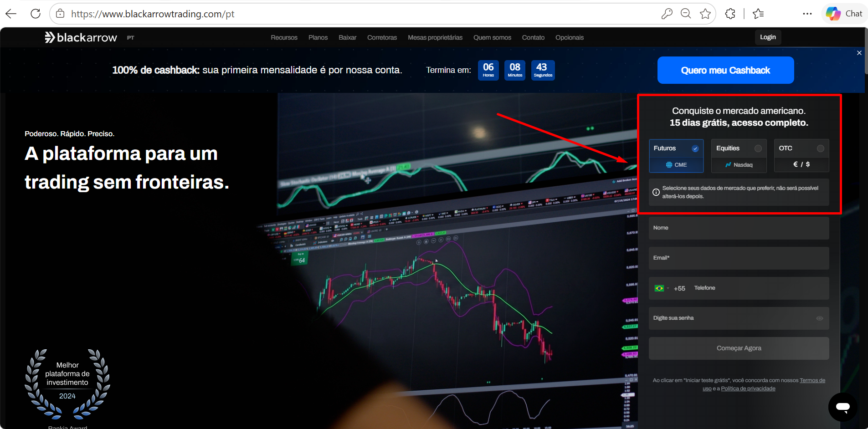Focus the Nome input field
The image size is (868, 429).
[739, 228]
